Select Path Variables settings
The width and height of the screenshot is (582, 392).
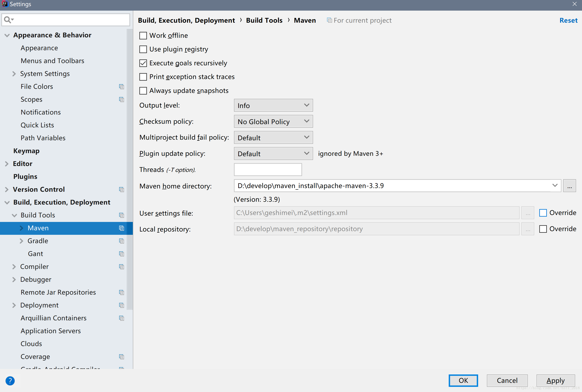tap(43, 138)
